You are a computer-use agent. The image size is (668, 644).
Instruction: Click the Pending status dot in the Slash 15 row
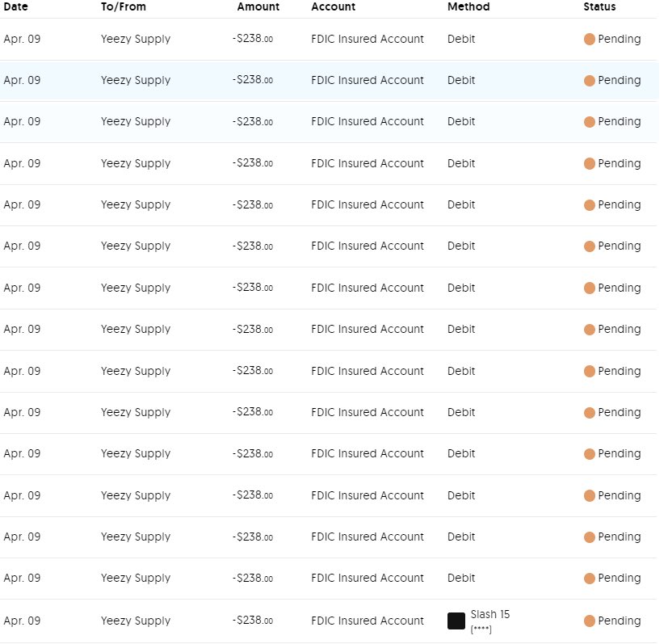click(589, 621)
